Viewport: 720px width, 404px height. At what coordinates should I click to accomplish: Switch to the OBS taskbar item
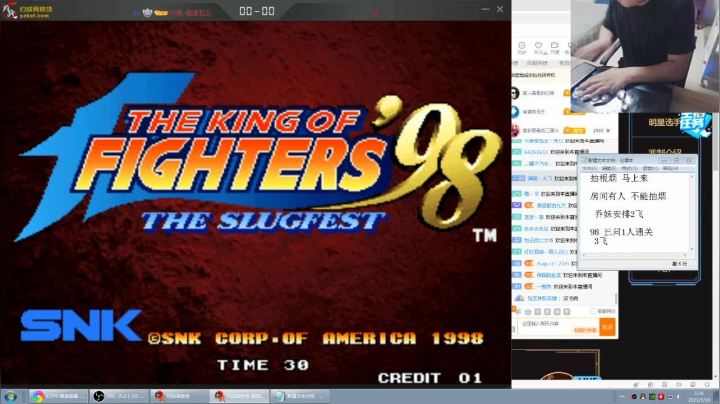119,396
